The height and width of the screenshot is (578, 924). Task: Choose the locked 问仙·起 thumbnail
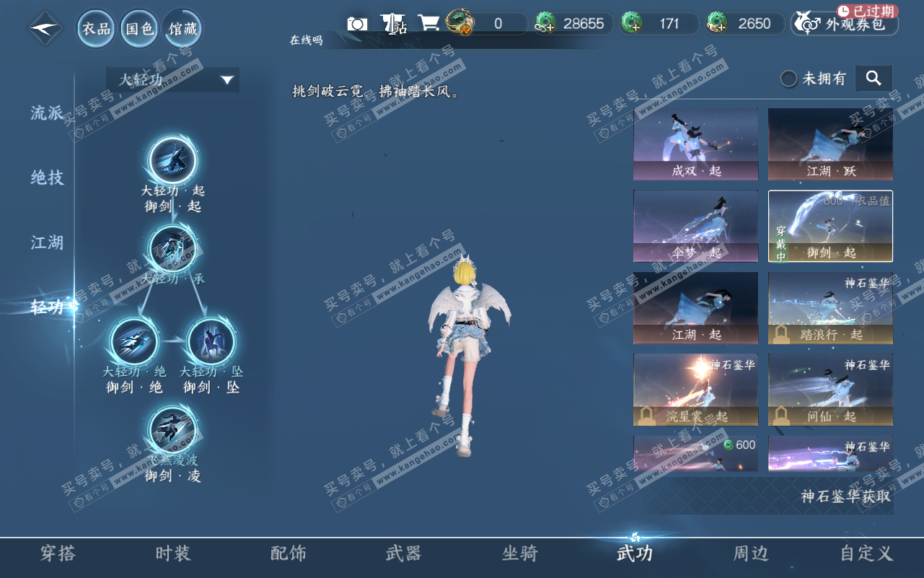coord(830,390)
